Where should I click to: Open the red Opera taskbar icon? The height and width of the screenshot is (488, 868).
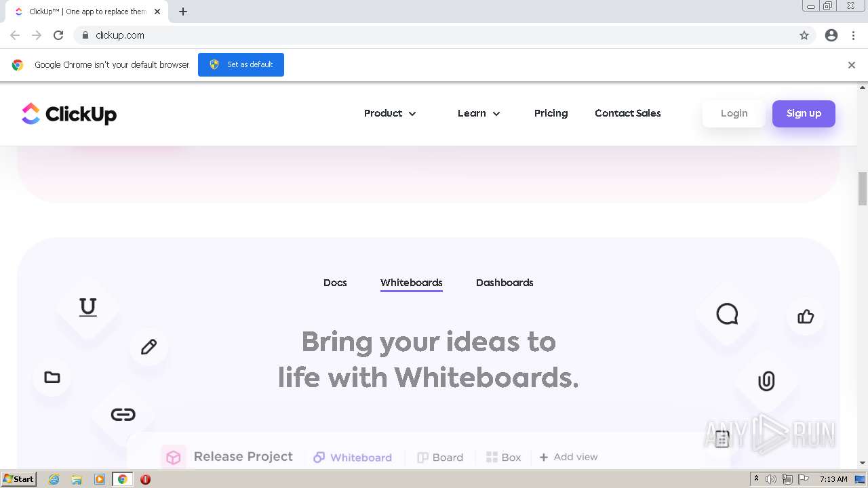coord(145,479)
